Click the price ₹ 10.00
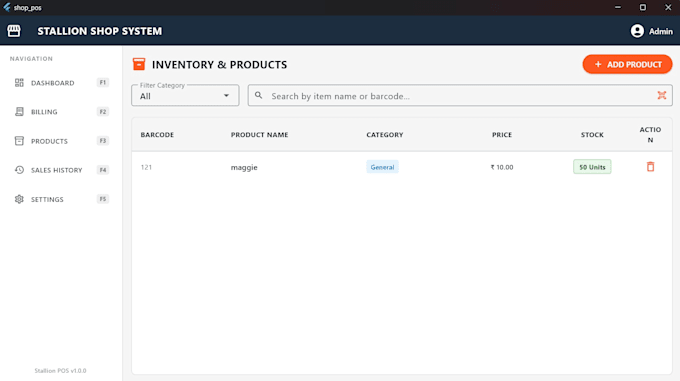This screenshot has height=381, width=680. [502, 167]
